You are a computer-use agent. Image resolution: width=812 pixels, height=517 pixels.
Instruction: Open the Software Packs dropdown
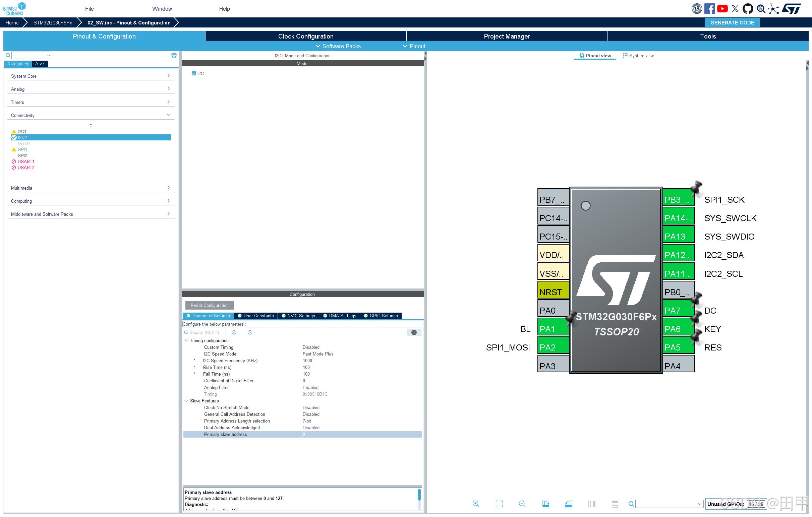tap(338, 46)
